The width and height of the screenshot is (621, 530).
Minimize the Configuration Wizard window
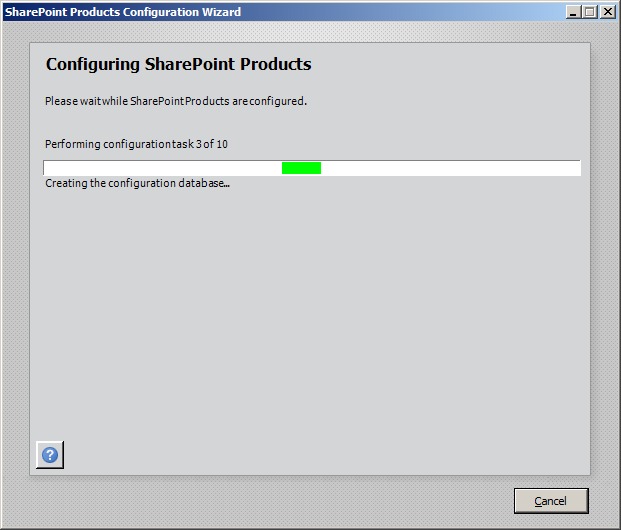point(573,12)
